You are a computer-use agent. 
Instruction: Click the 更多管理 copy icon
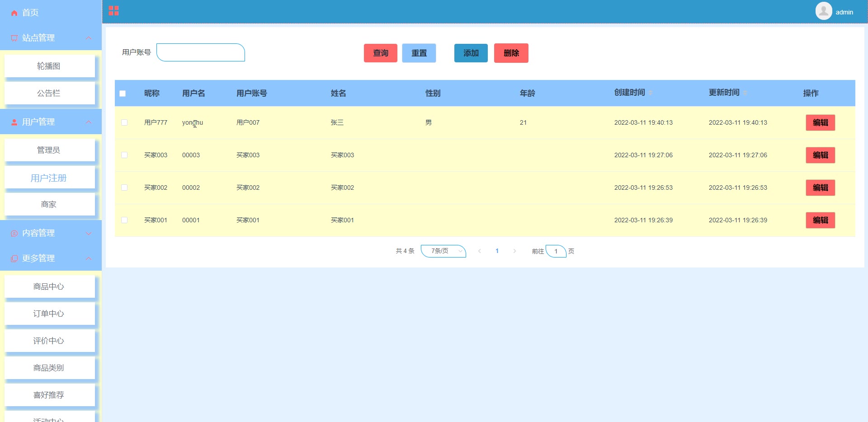coord(14,259)
